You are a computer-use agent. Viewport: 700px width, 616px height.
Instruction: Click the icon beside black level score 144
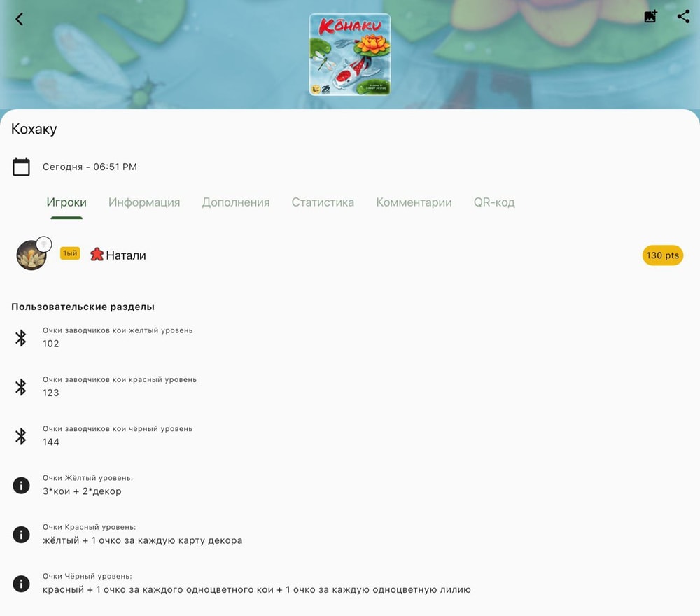[x=21, y=436]
